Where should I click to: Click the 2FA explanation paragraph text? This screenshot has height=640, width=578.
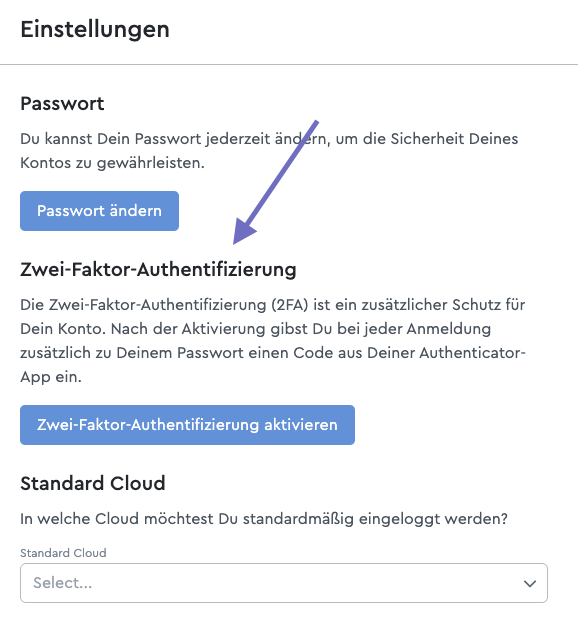coord(273,341)
